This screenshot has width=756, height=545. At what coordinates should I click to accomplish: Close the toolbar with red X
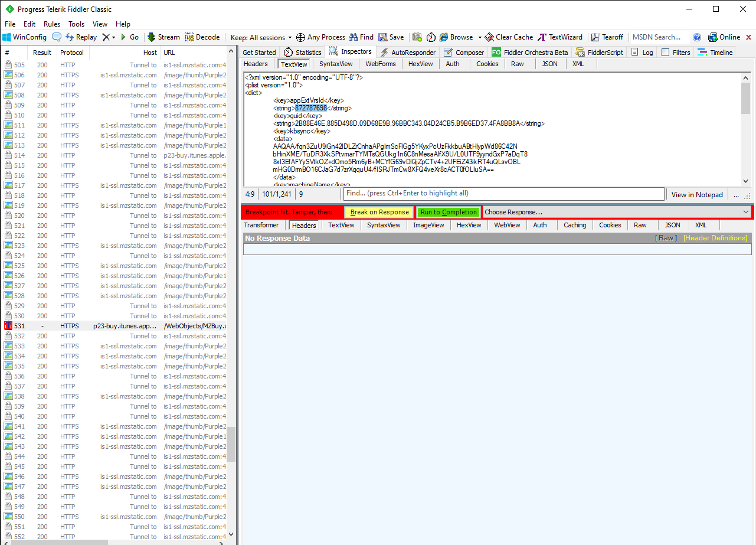(749, 37)
